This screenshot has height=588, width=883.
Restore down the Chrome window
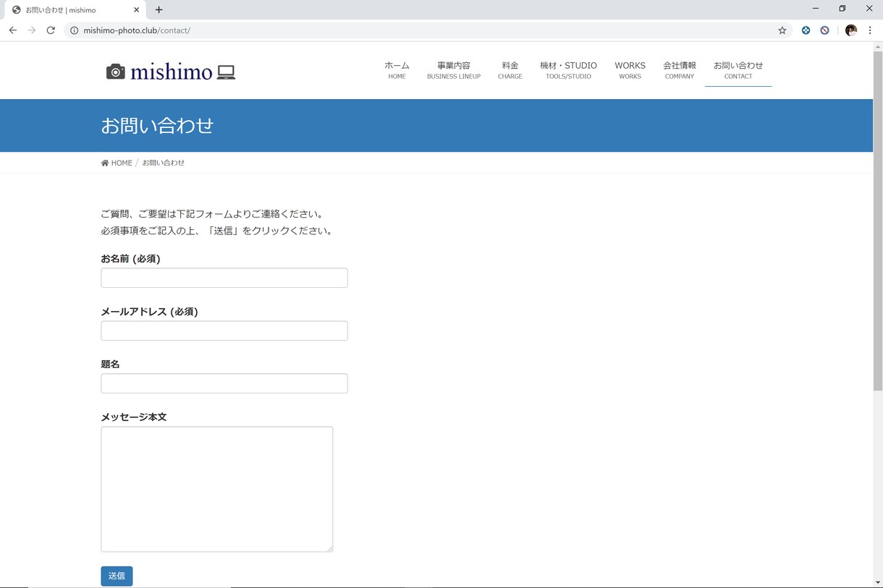pos(842,9)
